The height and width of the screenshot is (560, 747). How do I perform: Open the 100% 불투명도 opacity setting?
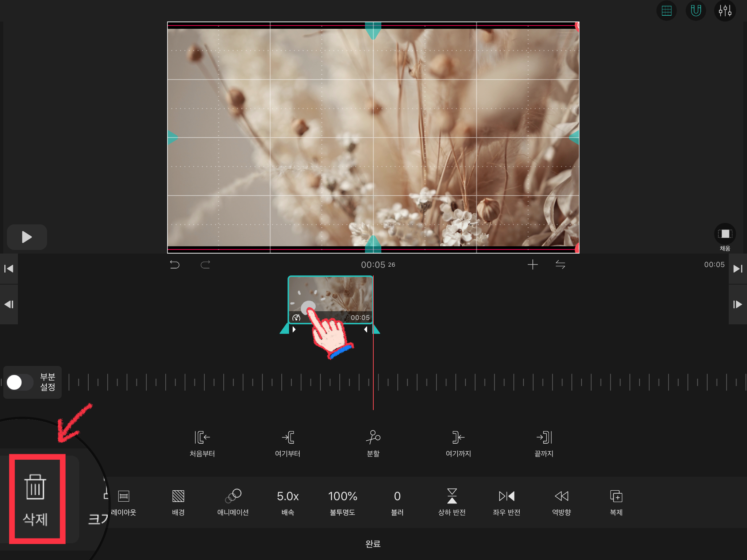342,496
